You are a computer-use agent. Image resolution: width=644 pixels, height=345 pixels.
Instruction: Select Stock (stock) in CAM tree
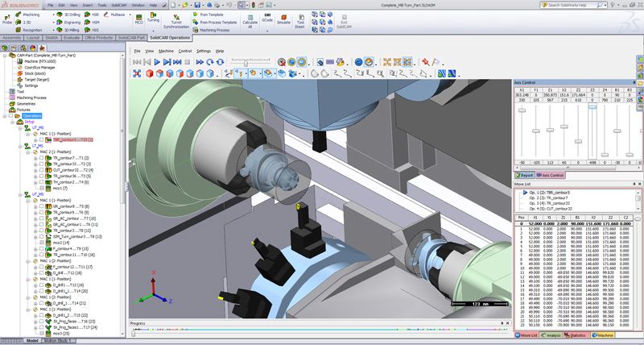click(x=31, y=73)
